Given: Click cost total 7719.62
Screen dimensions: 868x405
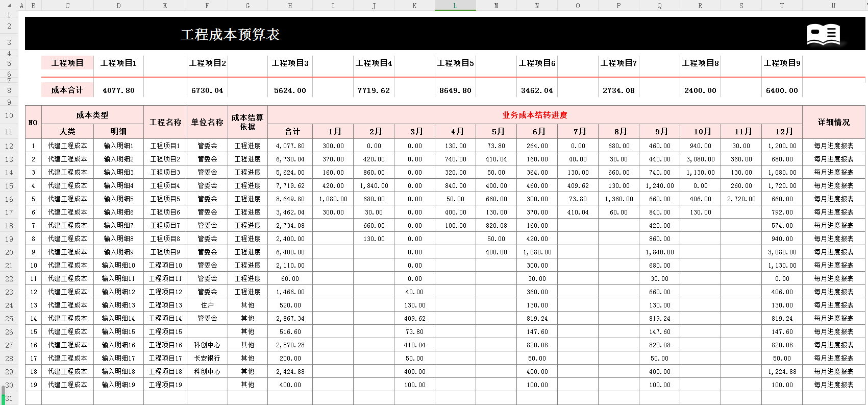Looking at the screenshot, I should (374, 90).
